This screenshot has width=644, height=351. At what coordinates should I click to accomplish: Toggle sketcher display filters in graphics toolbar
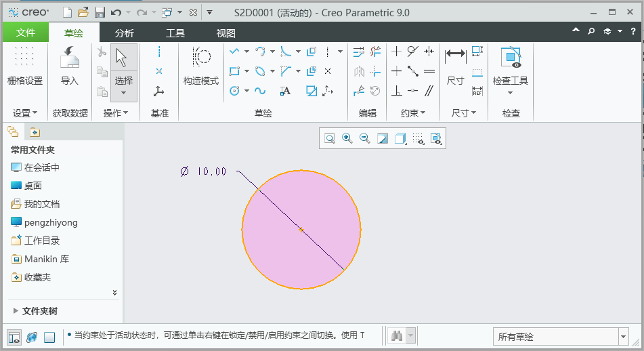(x=418, y=138)
